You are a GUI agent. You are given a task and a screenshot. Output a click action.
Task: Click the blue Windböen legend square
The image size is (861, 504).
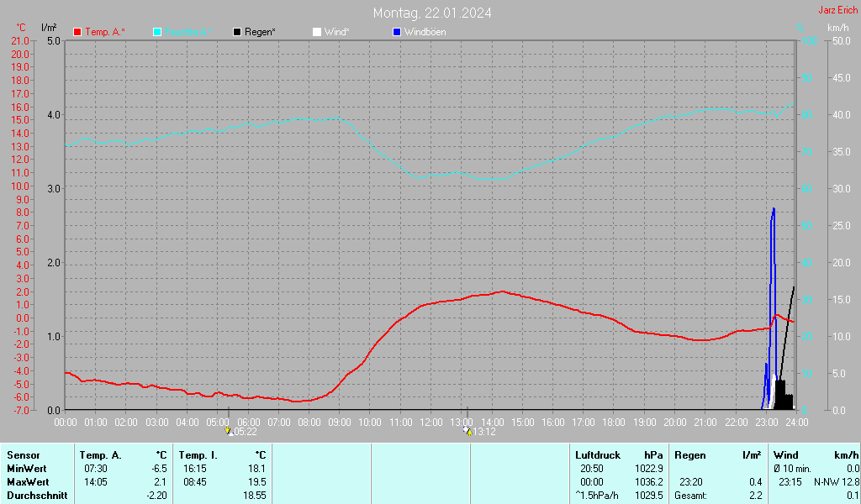coord(397,32)
